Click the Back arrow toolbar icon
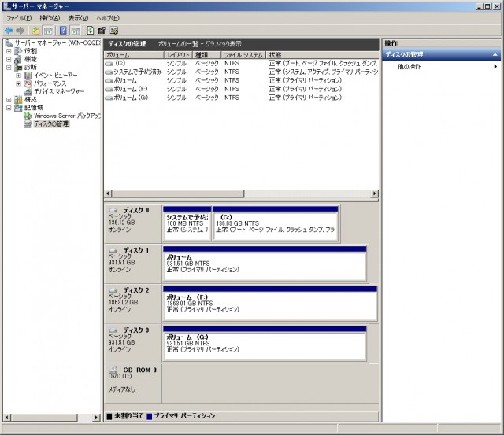 (9, 30)
